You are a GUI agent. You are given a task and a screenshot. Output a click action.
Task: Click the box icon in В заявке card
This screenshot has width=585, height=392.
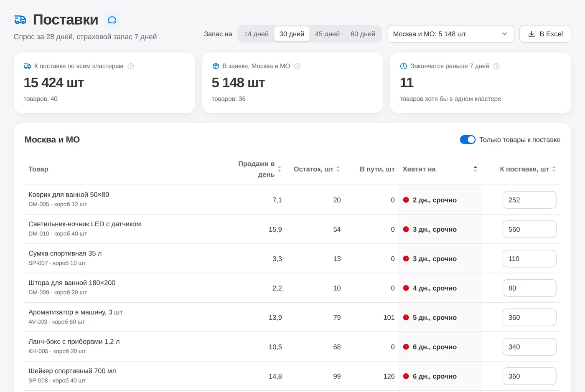(216, 66)
